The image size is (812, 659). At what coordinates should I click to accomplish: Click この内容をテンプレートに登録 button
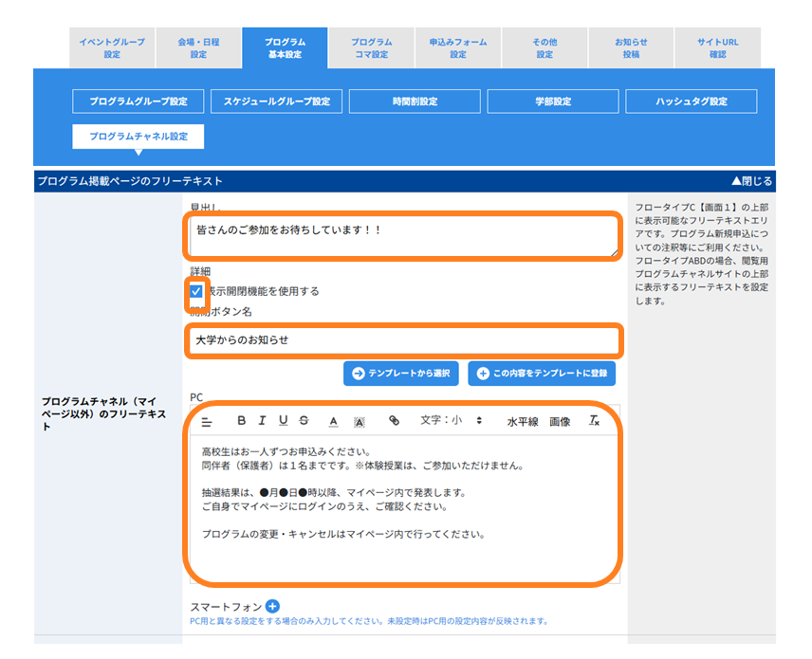[x=542, y=374]
